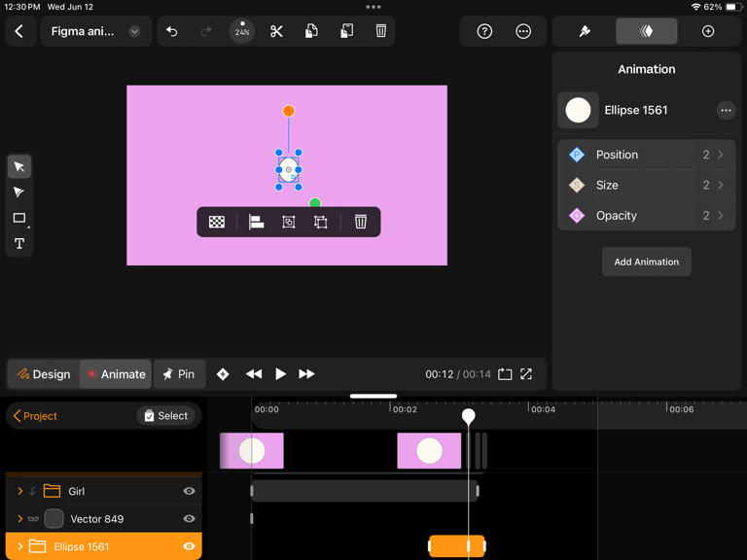Go back to Project in the layers panel

point(36,416)
